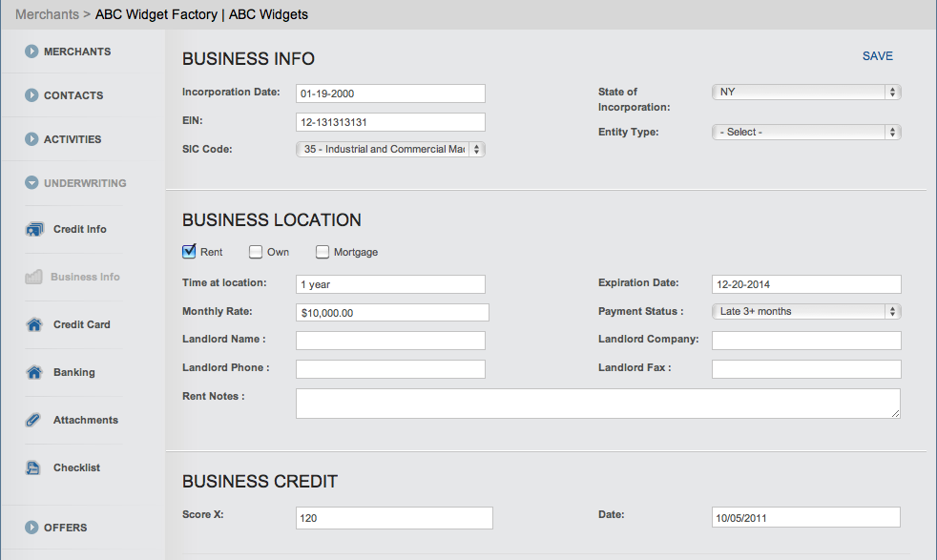This screenshot has width=937, height=560.
Task: Click the Score X input field
Action: pyautogui.click(x=394, y=518)
